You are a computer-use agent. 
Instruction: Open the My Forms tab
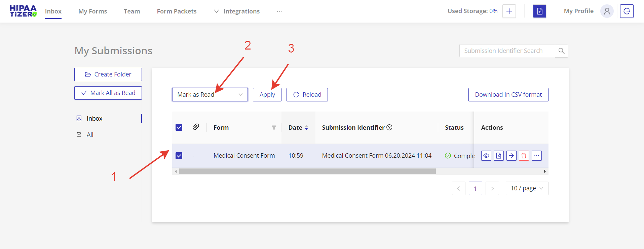92,11
